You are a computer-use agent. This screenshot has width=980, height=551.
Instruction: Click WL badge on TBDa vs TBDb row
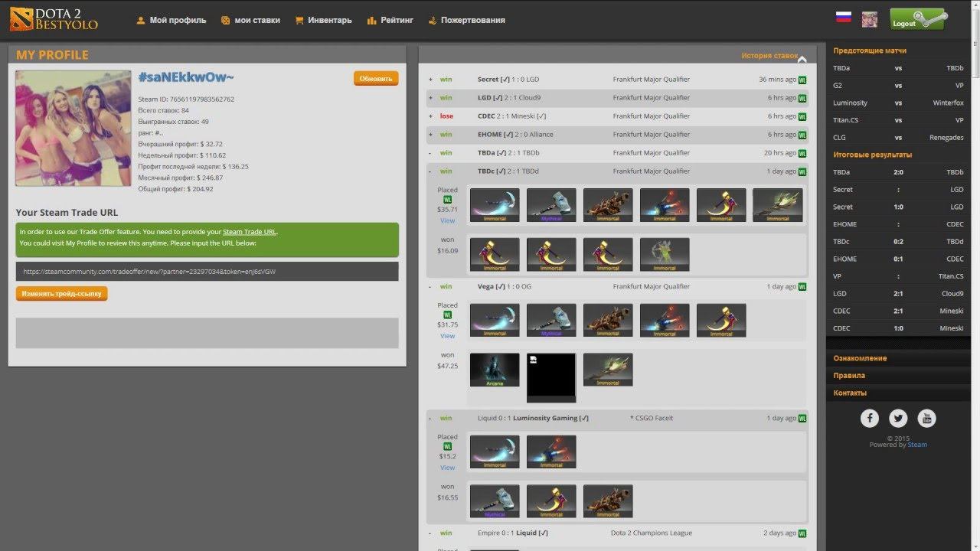[802, 153]
